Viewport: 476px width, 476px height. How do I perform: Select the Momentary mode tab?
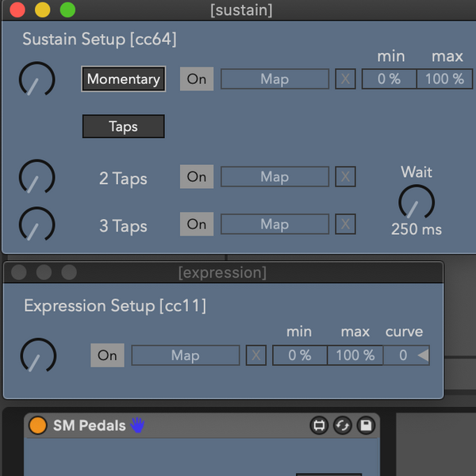(x=124, y=79)
